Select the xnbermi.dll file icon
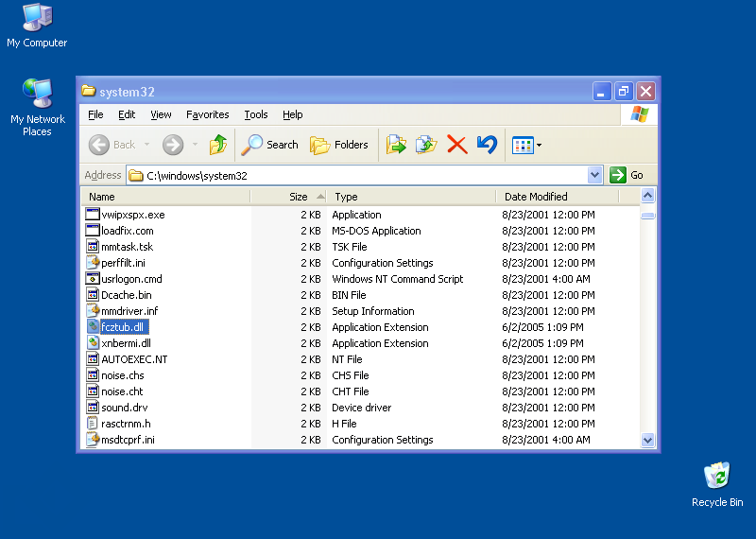The width and height of the screenshot is (756, 539). point(92,342)
